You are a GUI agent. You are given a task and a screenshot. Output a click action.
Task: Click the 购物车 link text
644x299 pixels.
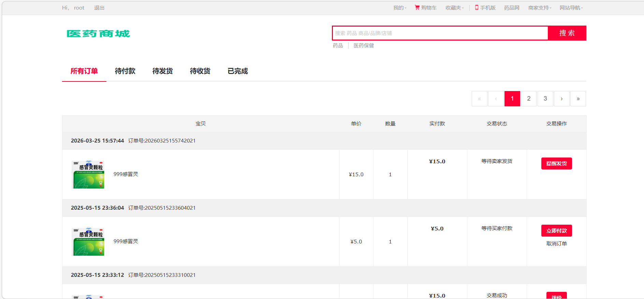(x=429, y=8)
